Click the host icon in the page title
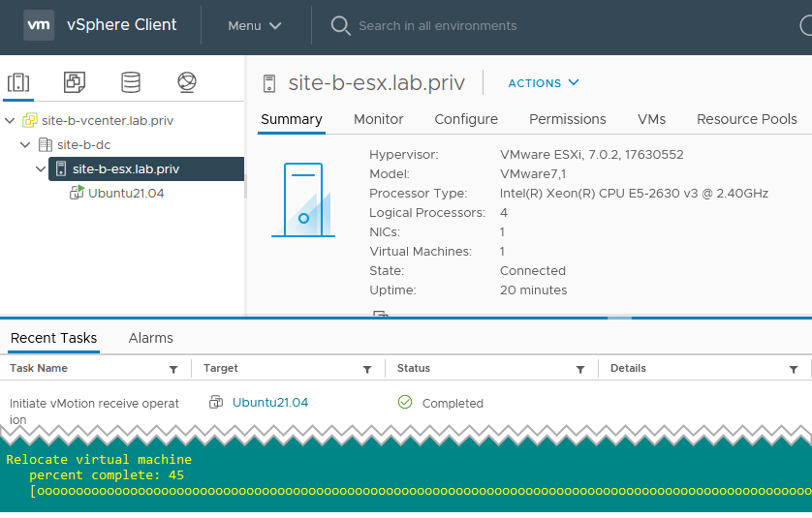Image resolution: width=812 pixels, height=518 pixels. point(269,83)
